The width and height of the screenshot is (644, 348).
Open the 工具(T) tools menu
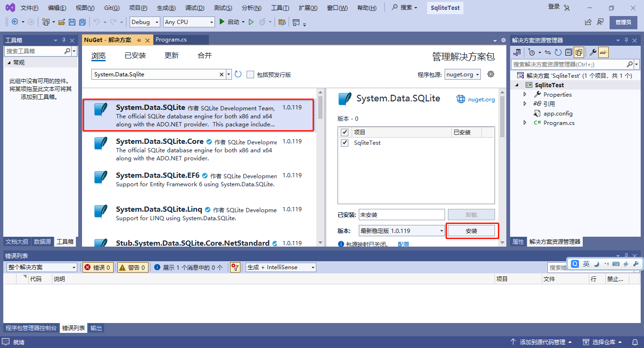point(280,8)
